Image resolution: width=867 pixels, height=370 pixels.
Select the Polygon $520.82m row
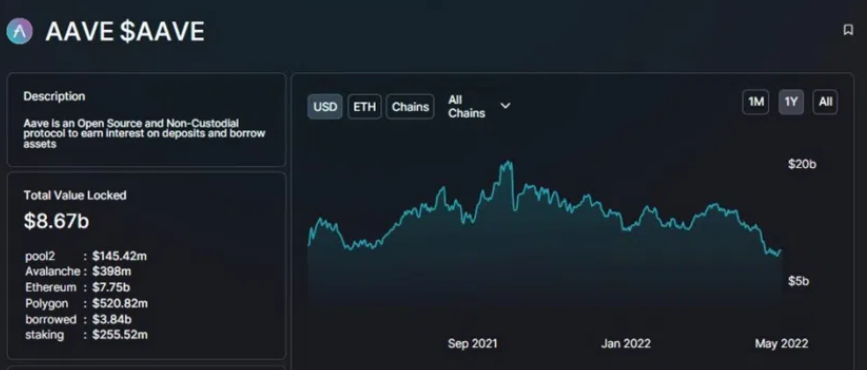click(x=86, y=304)
